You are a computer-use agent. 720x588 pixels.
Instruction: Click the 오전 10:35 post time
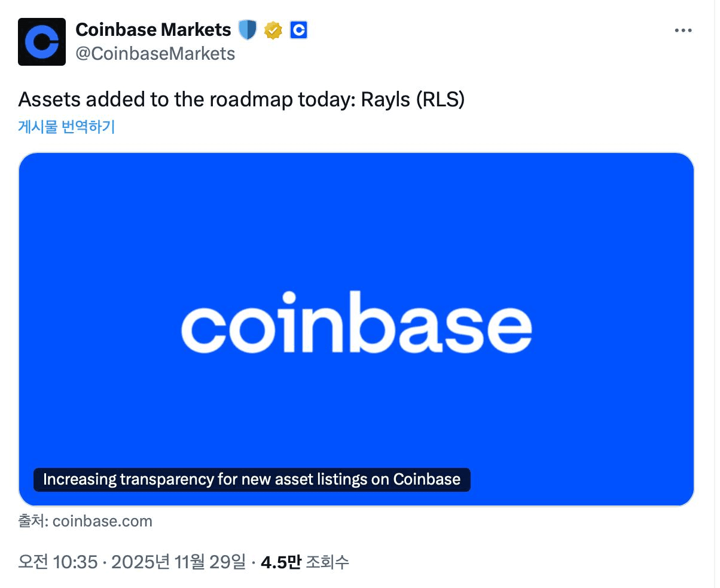click(57, 562)
